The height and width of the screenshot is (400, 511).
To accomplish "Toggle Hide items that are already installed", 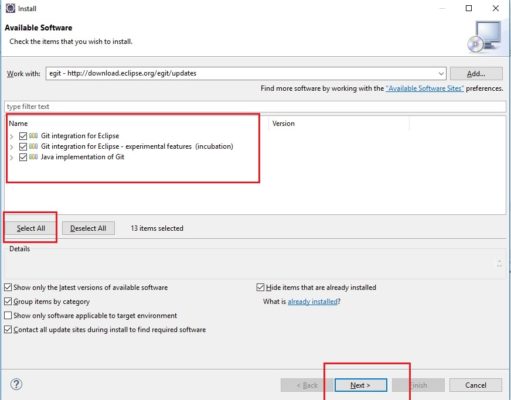I will point(260,287).
